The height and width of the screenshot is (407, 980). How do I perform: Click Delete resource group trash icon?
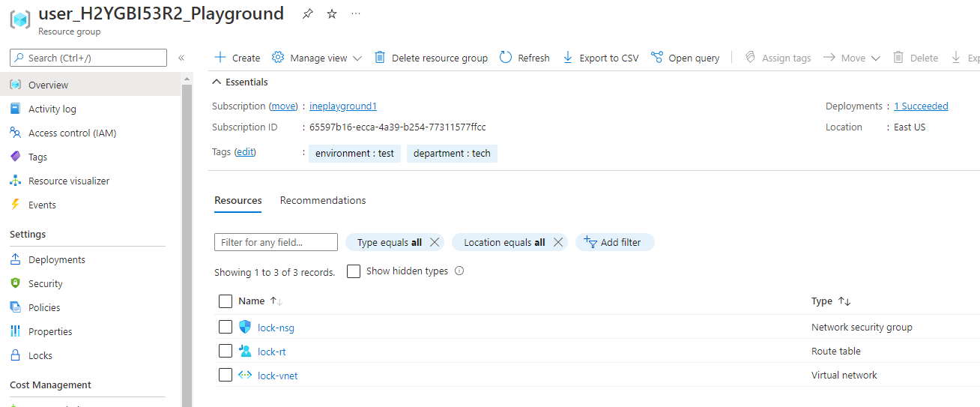(380, 58)
